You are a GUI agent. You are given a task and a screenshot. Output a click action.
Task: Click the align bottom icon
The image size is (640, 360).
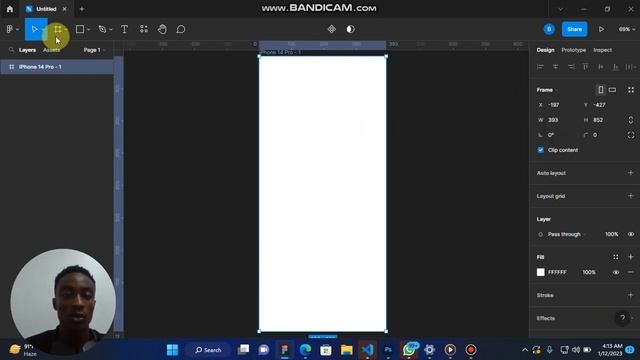point(616,67)
